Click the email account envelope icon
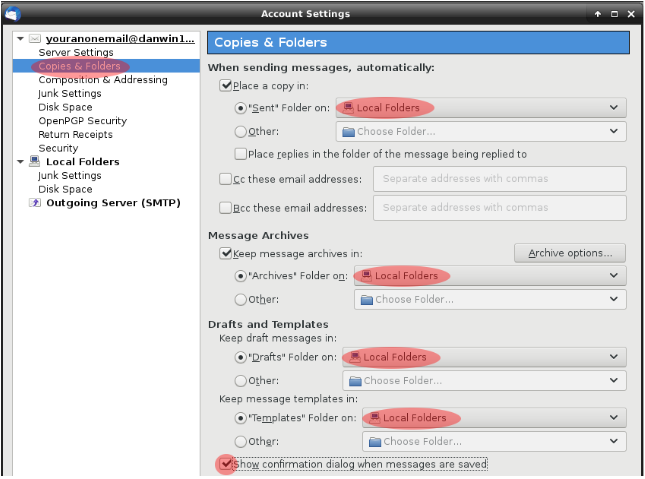The image size is (645, 479). [x=35, y=39]
